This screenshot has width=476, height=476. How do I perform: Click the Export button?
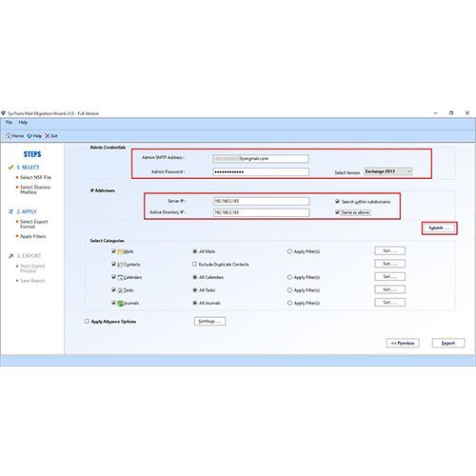click(448, 343)
